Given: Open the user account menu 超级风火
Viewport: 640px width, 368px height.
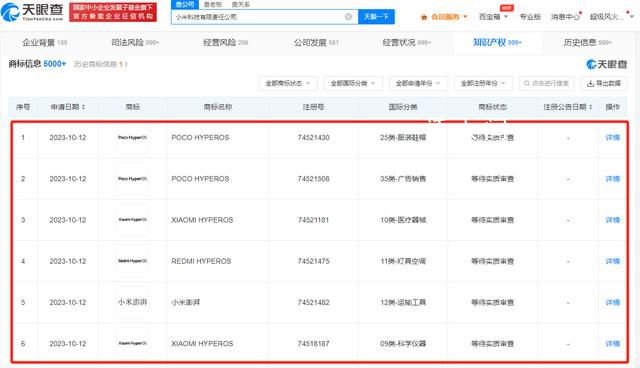Looking at the screenshot, I should (610, 17).
